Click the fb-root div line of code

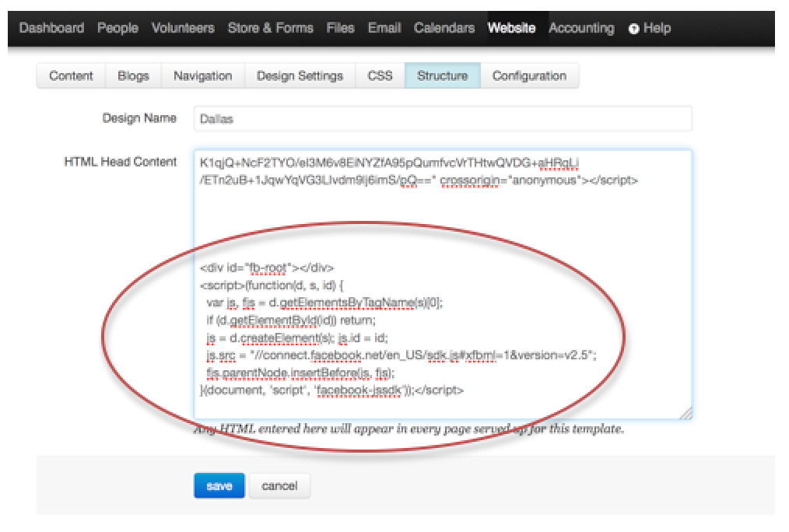pos(267,268)
